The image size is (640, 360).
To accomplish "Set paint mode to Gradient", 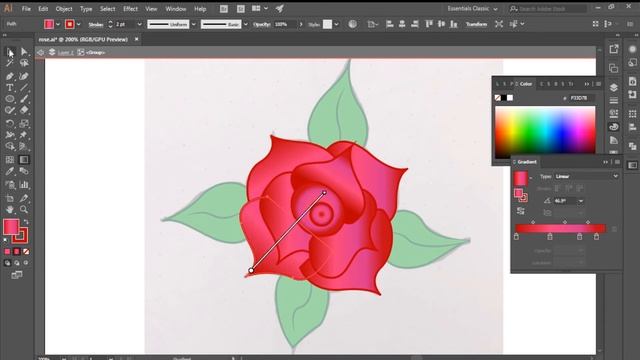I will pyautogui.click(x=17, y=251).
